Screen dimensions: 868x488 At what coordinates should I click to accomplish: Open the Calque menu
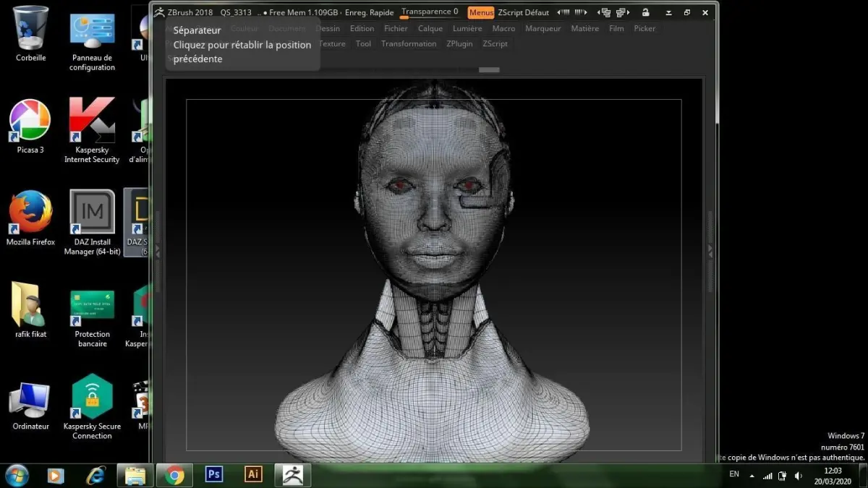(430, 29)
